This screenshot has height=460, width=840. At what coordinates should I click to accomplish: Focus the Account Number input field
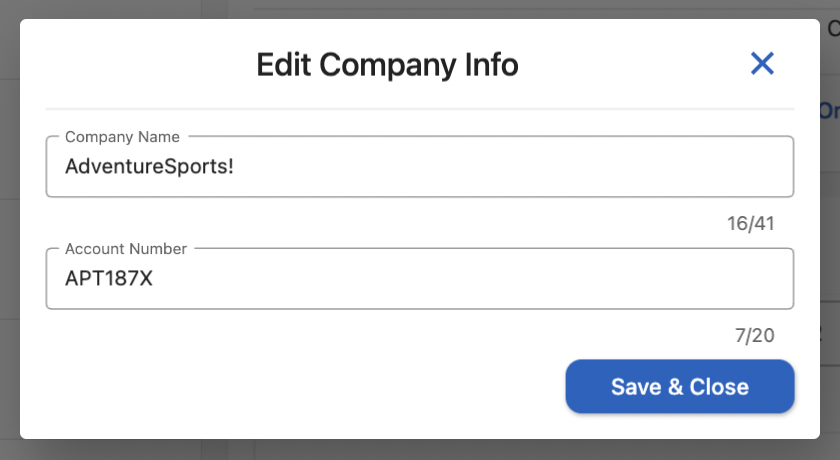tap(420, 279)
